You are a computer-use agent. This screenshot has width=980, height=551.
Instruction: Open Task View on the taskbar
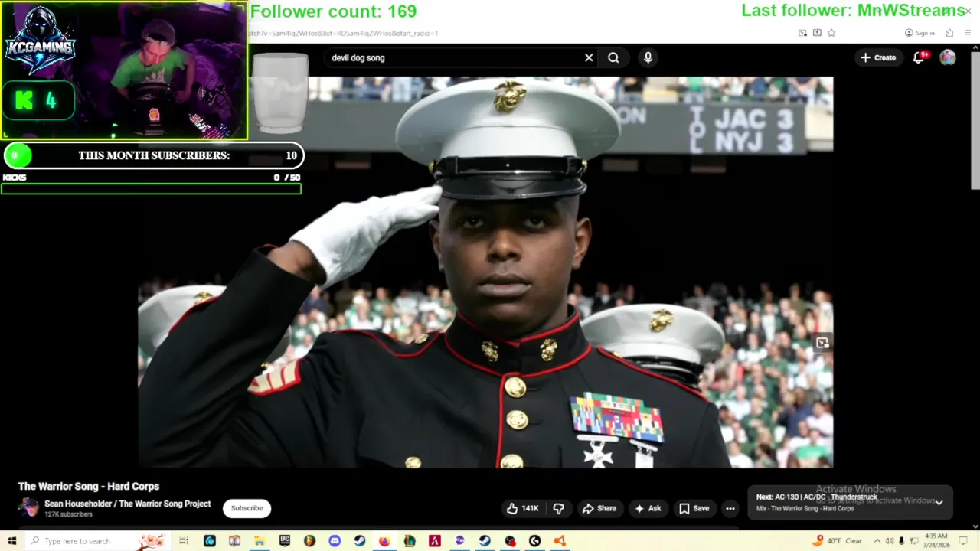pyautogui.click(x=184, y=541)
